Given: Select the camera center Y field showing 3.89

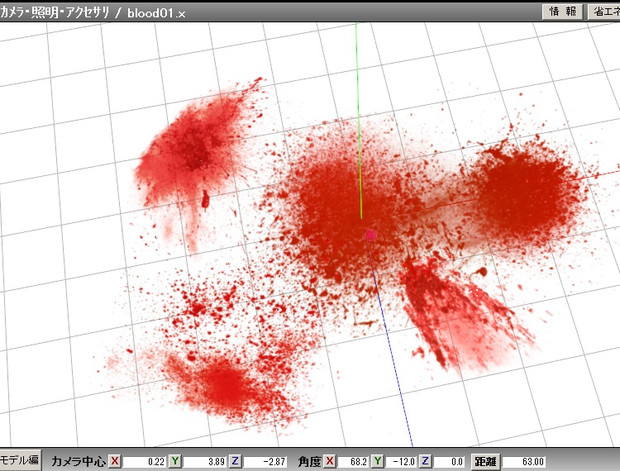Looking at the screenshot, I should click(x=205, y=461).
